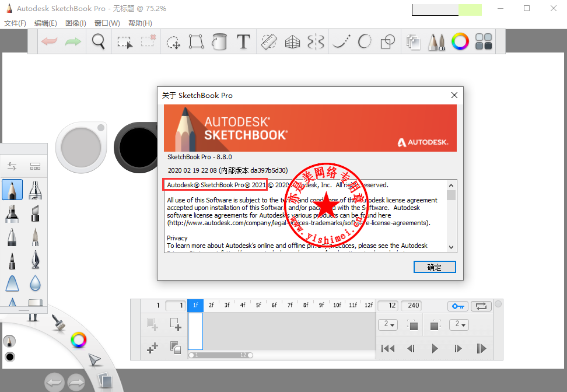Select the Ellipse guide tool
The width and height of the screenshot is (567, 392).
click(365, 41)
